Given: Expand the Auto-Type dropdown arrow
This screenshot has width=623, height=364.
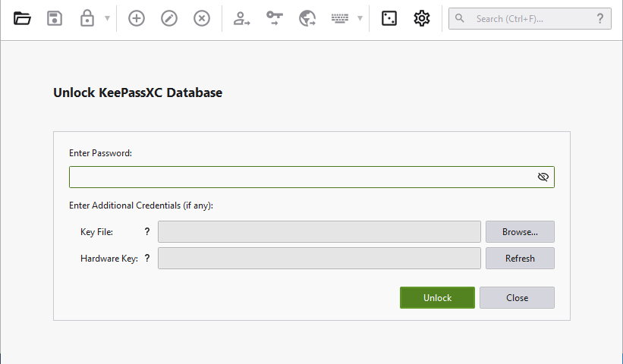Looking at the screenshot, I should point(360,18).
